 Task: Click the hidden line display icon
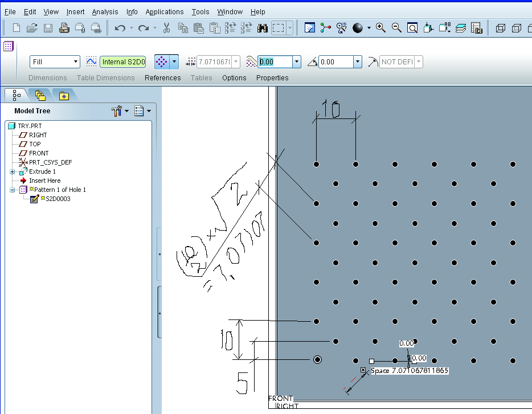[x=517, y=28]
